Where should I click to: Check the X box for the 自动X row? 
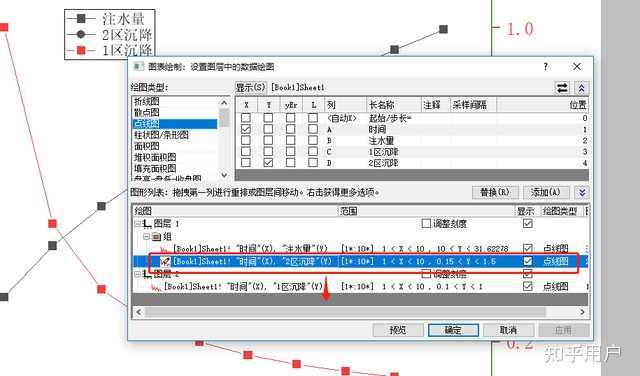246,118
